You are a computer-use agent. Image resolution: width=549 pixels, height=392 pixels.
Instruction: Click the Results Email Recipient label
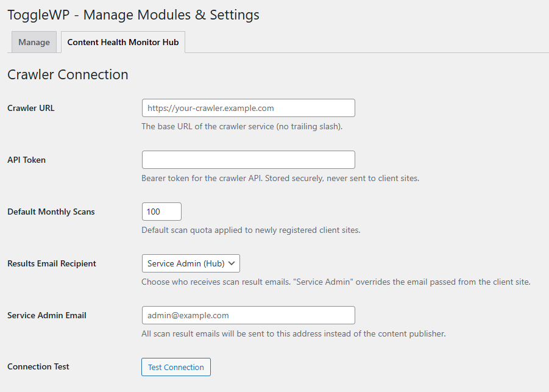52,264
